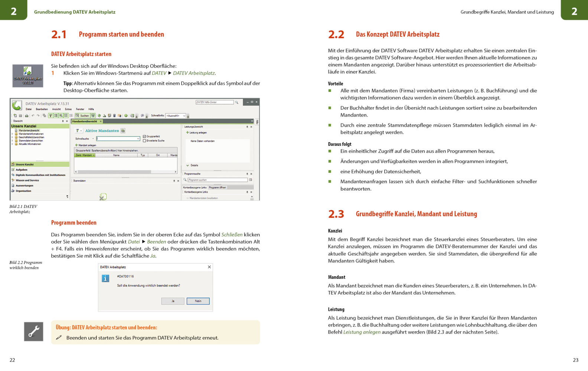This screenshot has width=588, height=371.
Task: Click the icon right of Programm suchen field
Action: pyautogui.click(x=251, y=180)
